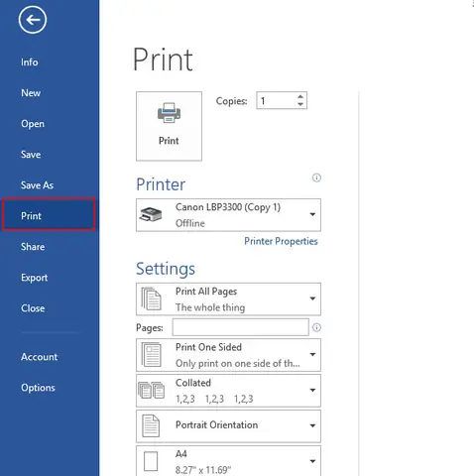Screen dimensions: 474x476
Task: Expand the Print One Sided dropdown arrow
Action: click(x=312, y=355)
